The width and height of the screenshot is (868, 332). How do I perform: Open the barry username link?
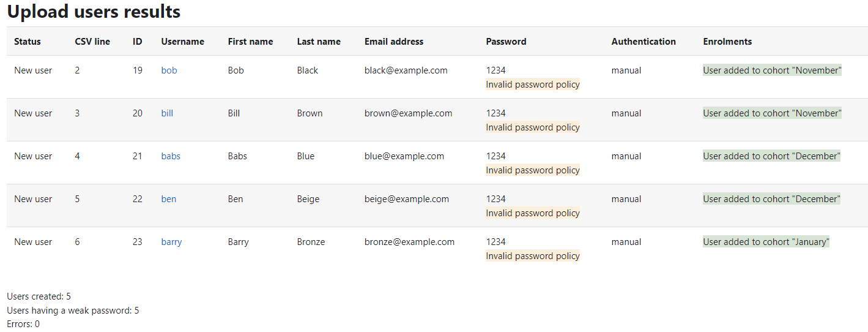click(x=172, y=242)
